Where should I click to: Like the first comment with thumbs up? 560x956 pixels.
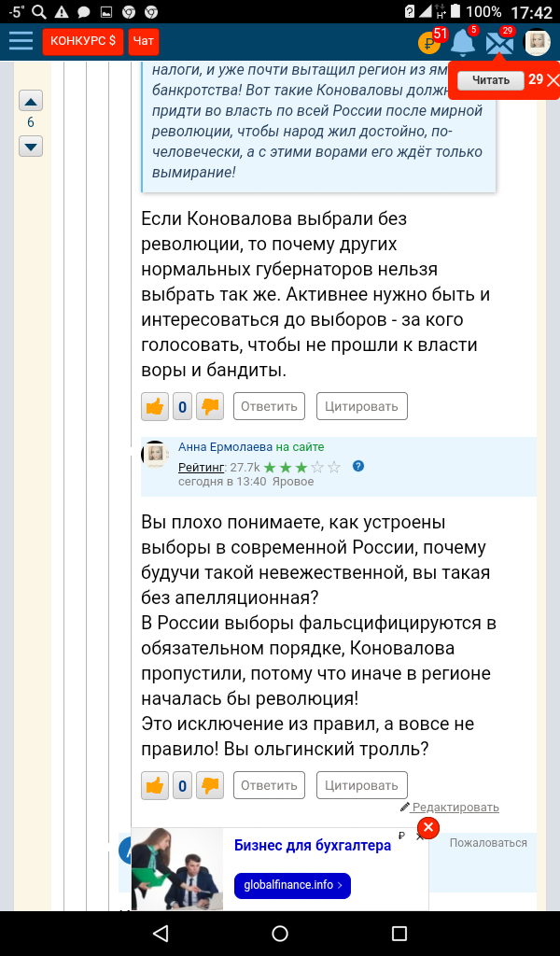tap(155, 406)
